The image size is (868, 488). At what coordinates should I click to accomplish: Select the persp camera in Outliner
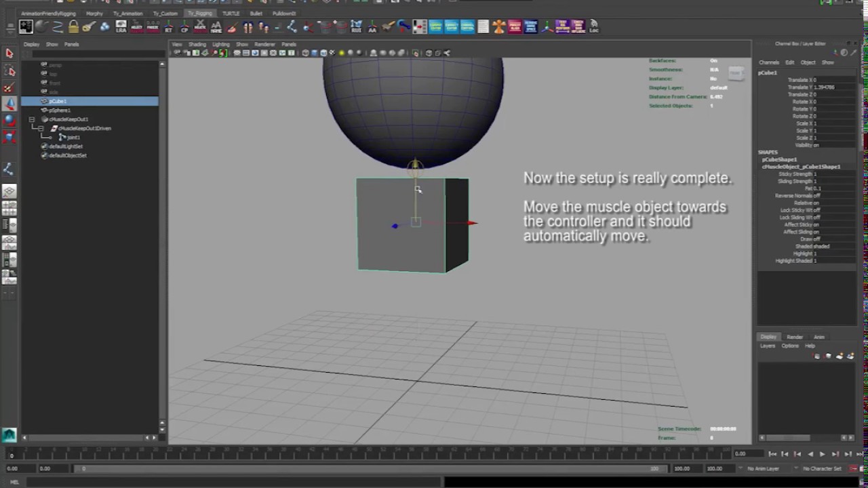(x=55, y=65)
